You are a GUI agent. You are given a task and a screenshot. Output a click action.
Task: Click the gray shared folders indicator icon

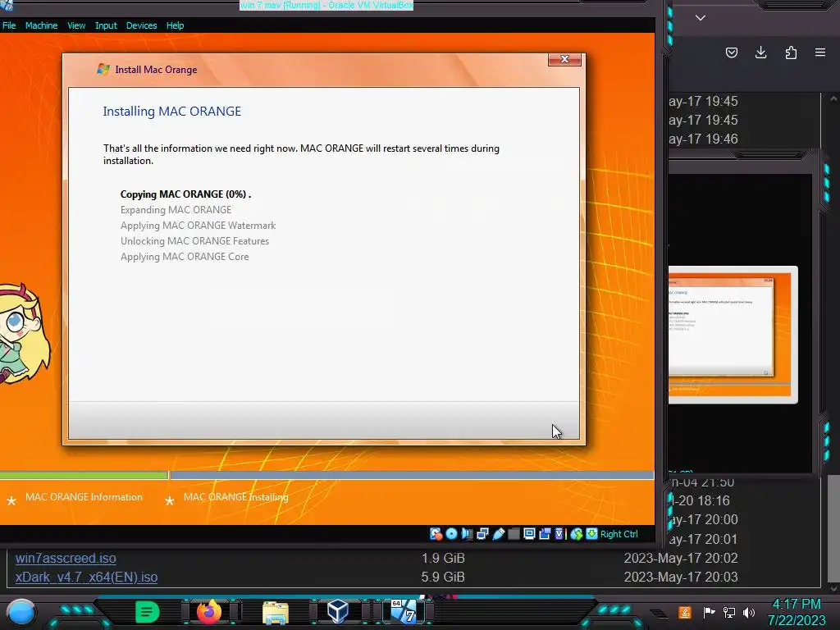pos(514,533)
